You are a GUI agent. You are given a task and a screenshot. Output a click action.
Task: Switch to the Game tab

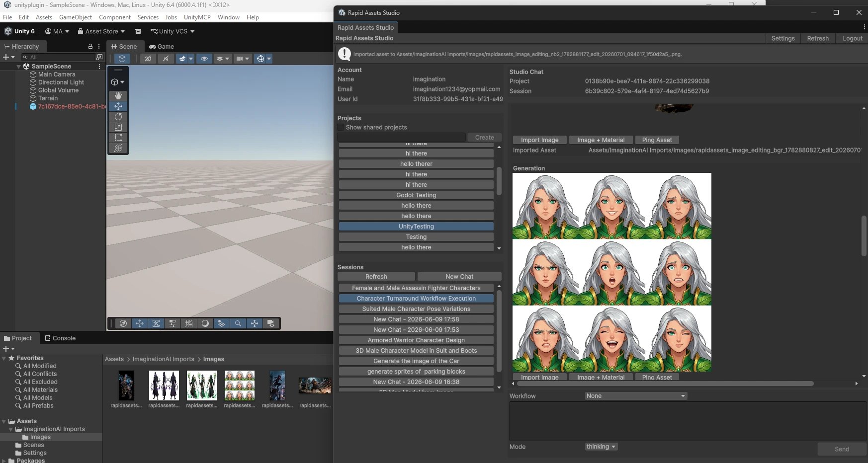click(162, 46)
